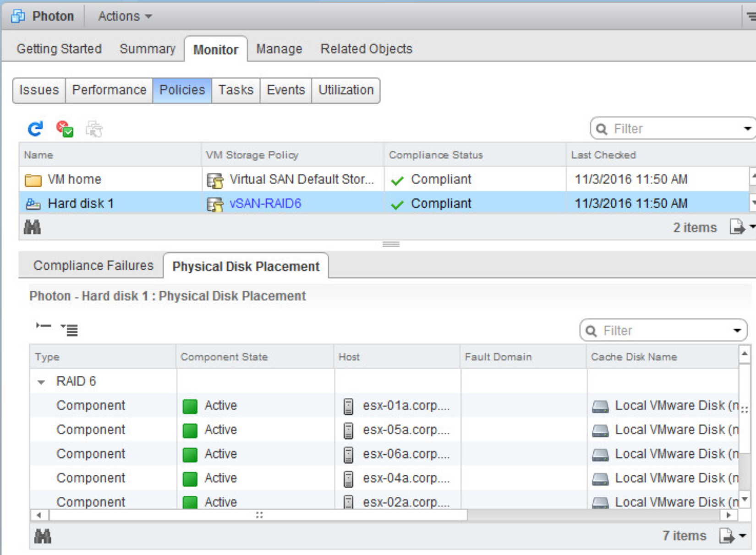The width and height of the screenshot is (756, 555).
Task: Click the check compliance icon
Action: click(65, 129)
